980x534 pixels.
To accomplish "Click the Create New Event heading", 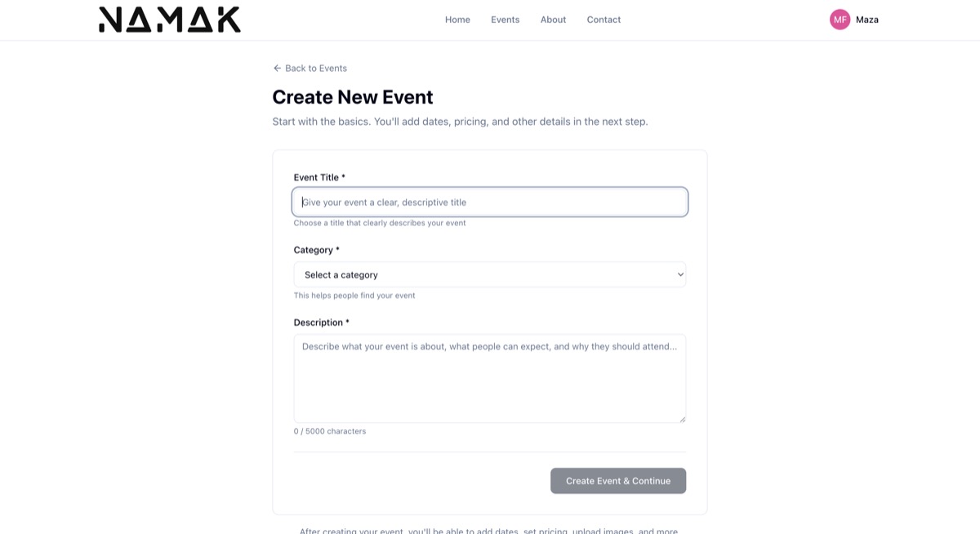I will coord(353,97).
